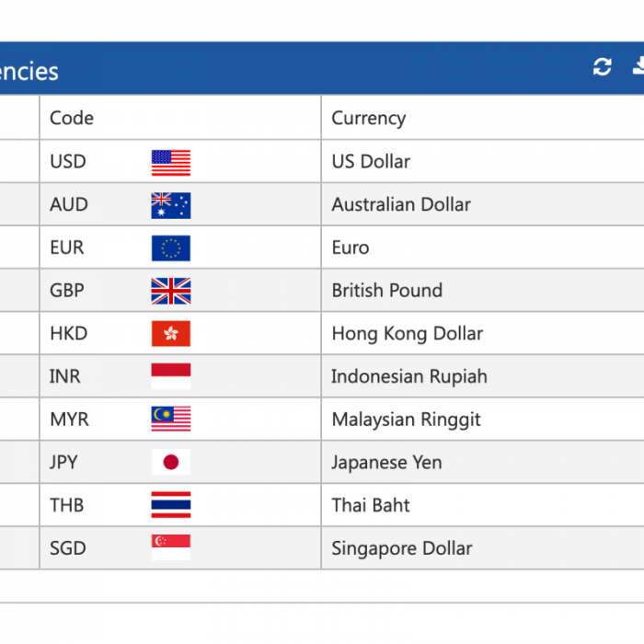Image resolution: width=644 pixels, height=644 pixels.
Task: Click the SGD currency code
Action: [x=68, y=548]
